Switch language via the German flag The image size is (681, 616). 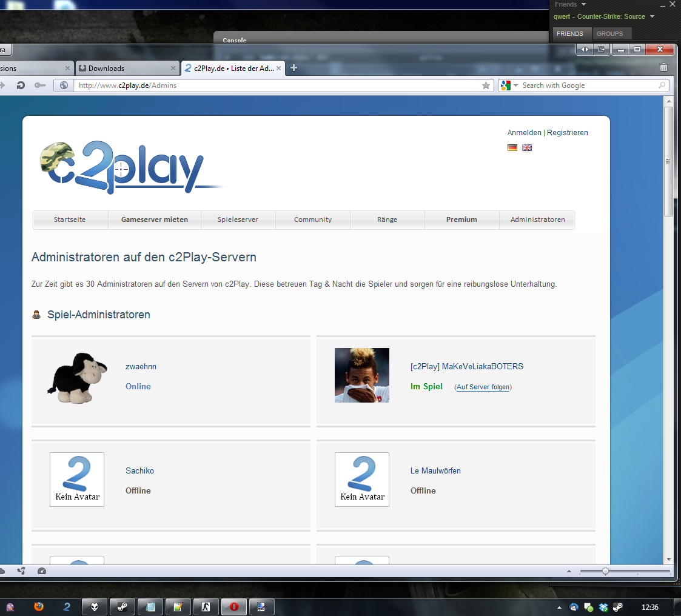[512, 147]
